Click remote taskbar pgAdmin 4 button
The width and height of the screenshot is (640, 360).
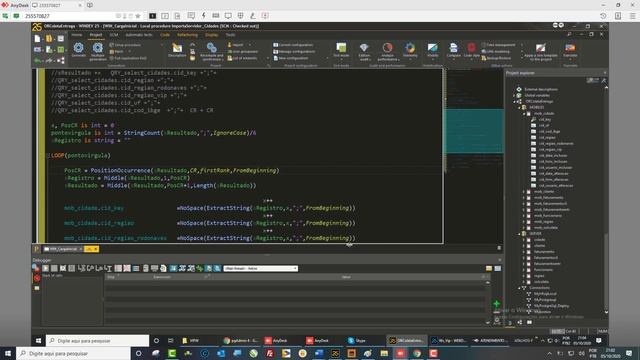tap(241, 340)
